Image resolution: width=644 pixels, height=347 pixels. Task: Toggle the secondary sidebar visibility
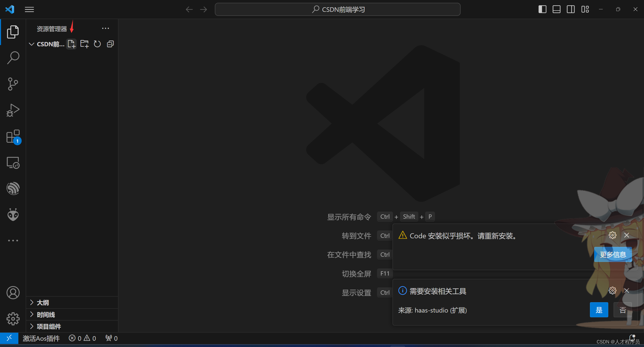tap(571, 9)
